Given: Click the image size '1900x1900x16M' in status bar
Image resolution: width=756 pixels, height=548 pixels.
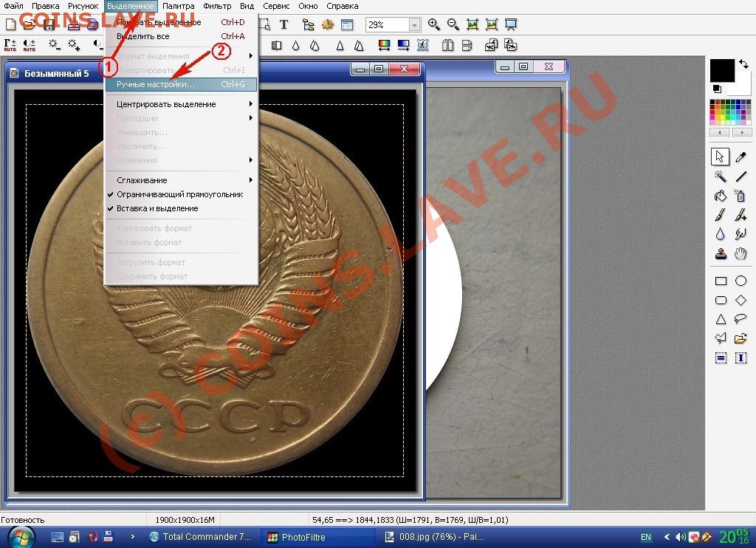Looking at the screenshot, I should click(185, 520).
